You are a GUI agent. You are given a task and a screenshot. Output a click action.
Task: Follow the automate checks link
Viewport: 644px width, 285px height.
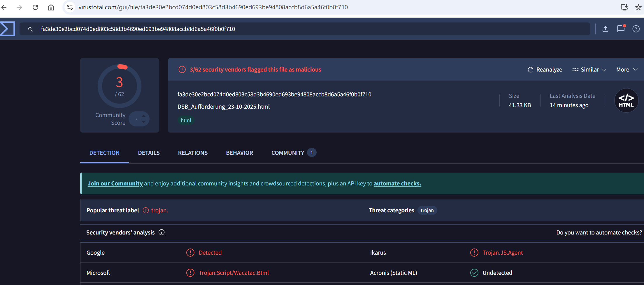click(397, 183)
